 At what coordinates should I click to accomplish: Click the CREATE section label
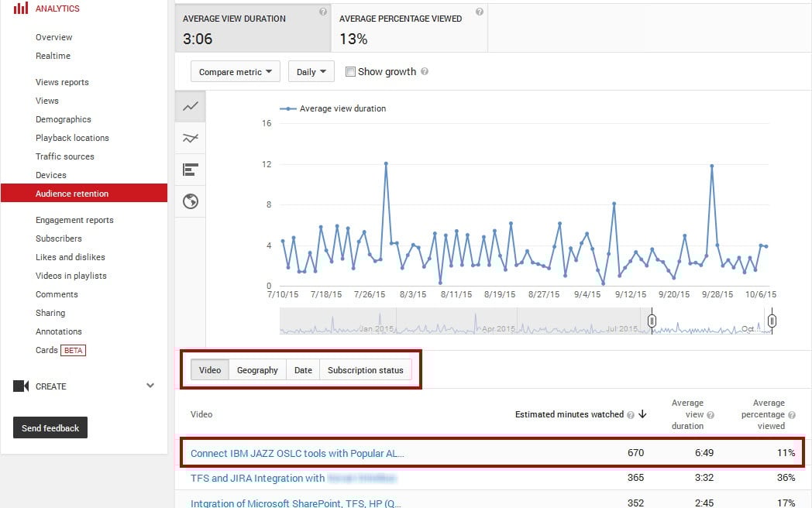[x=51, y=387]
